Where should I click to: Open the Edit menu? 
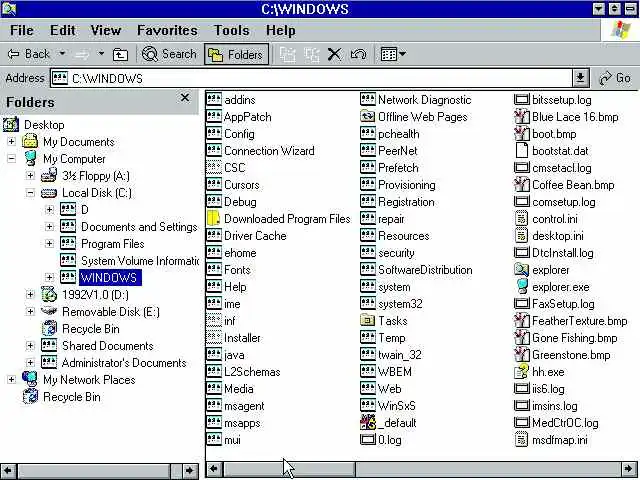62,30
